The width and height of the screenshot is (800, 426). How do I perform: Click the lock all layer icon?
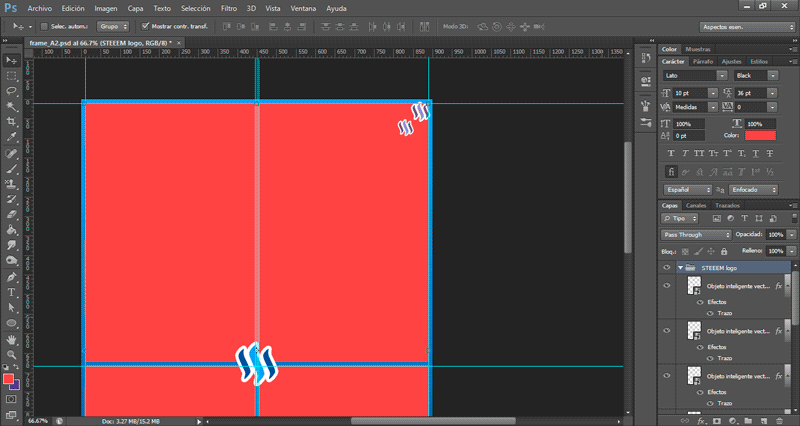tap(724, 252)
